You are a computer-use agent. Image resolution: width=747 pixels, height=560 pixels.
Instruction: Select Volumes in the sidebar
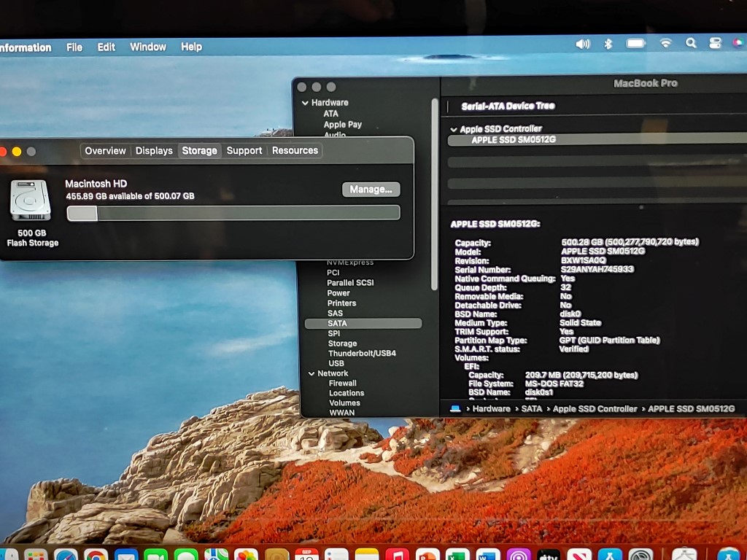344,402
